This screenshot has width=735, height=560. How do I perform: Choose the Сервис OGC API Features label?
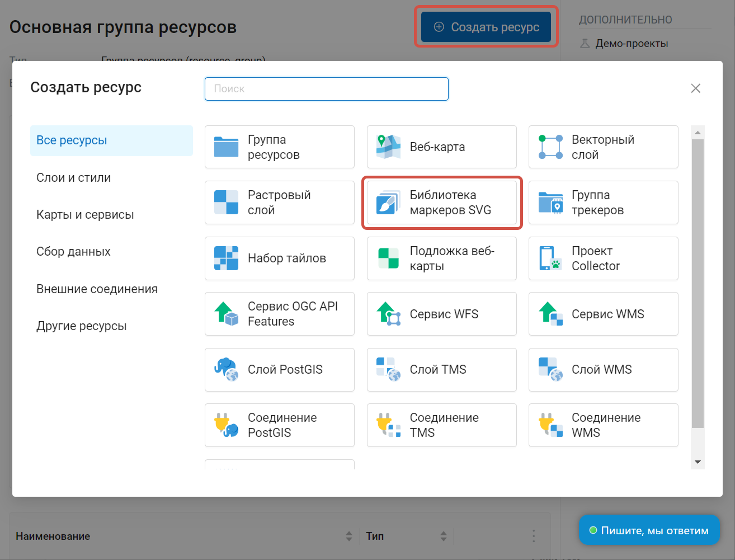click(x=293, y=314)
